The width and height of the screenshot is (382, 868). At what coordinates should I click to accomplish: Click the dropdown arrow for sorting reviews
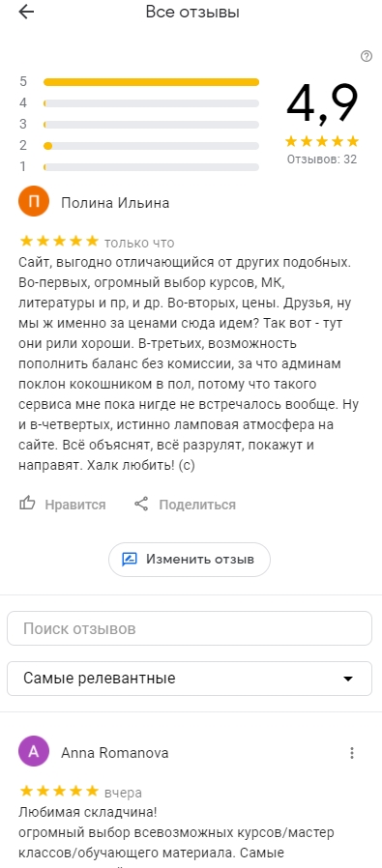coord(348,679)
